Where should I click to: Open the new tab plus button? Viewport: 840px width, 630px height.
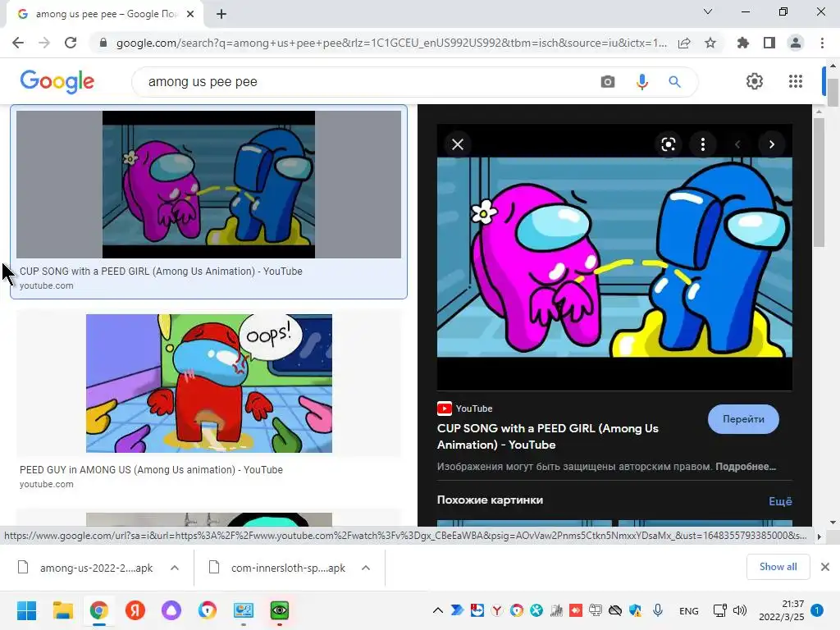[221, 14]
